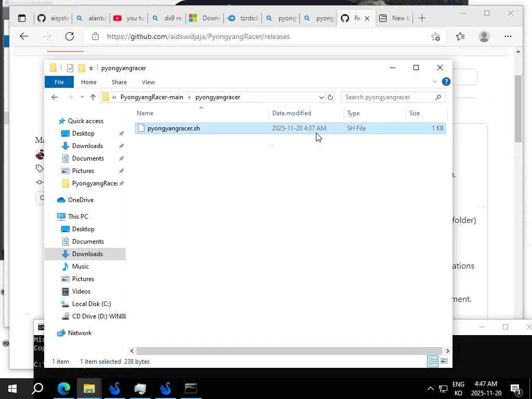Click the scroll right arrow in file list
This screenshot has width=532, height=399.
[447, 351]
